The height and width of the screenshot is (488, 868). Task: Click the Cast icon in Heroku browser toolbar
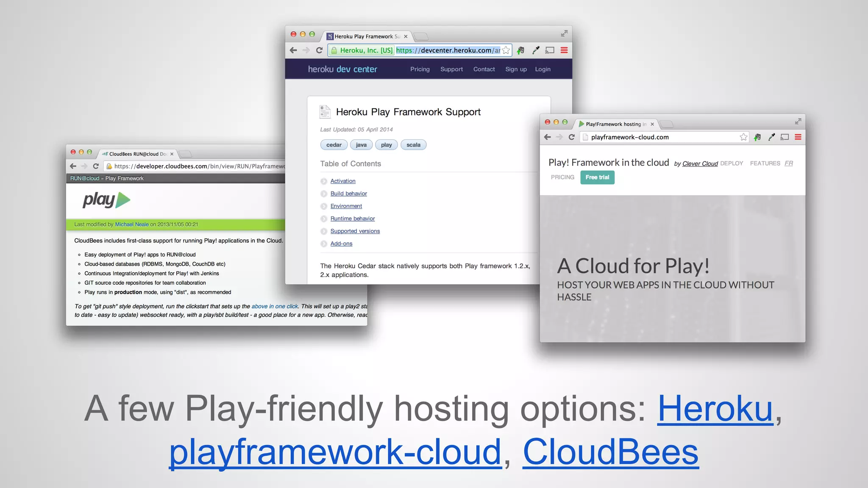pyautogui.click(x=550, y=50)
